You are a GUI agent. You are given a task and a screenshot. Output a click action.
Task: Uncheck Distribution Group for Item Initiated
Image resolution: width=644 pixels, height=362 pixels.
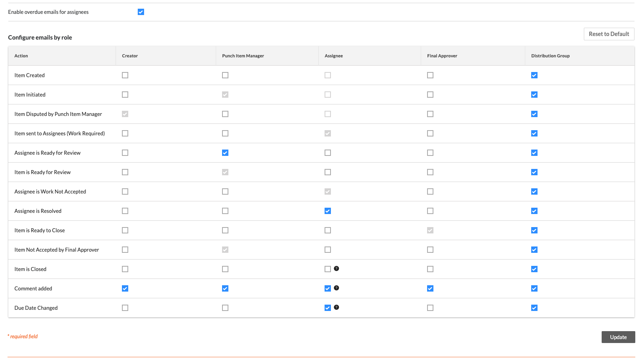(x=534, y=95)
